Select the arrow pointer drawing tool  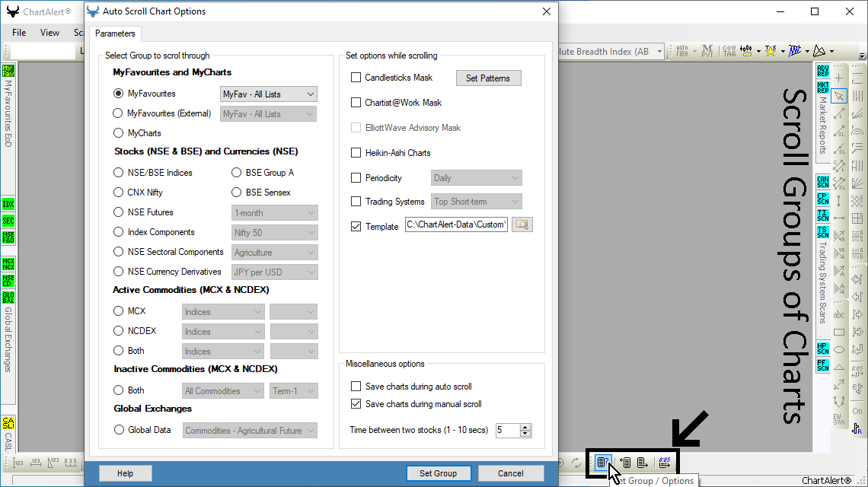(839, 96)
